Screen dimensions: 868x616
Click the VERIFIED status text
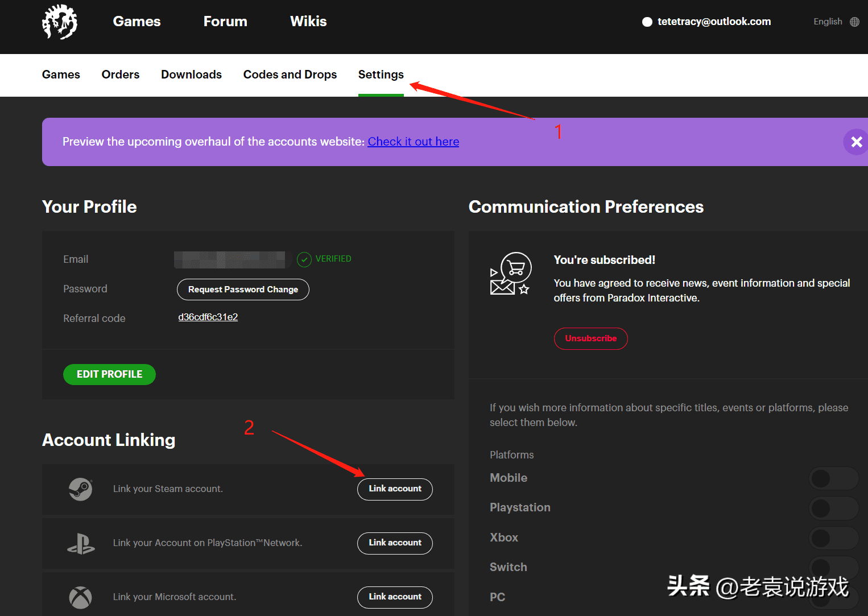click(x=333, y=259)
